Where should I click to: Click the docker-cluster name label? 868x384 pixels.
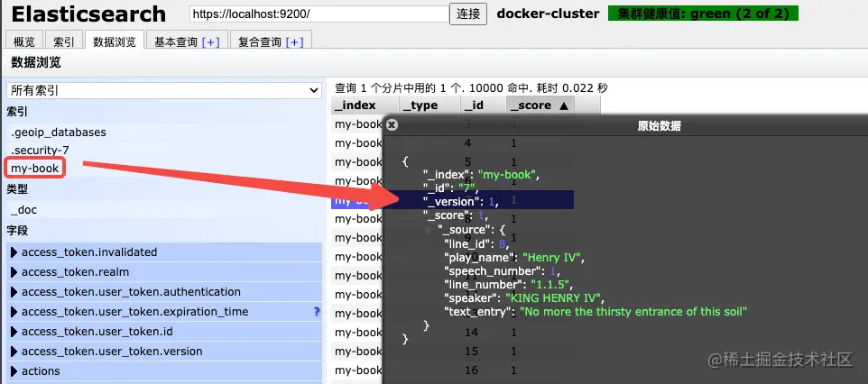click(x=548, y=14)
